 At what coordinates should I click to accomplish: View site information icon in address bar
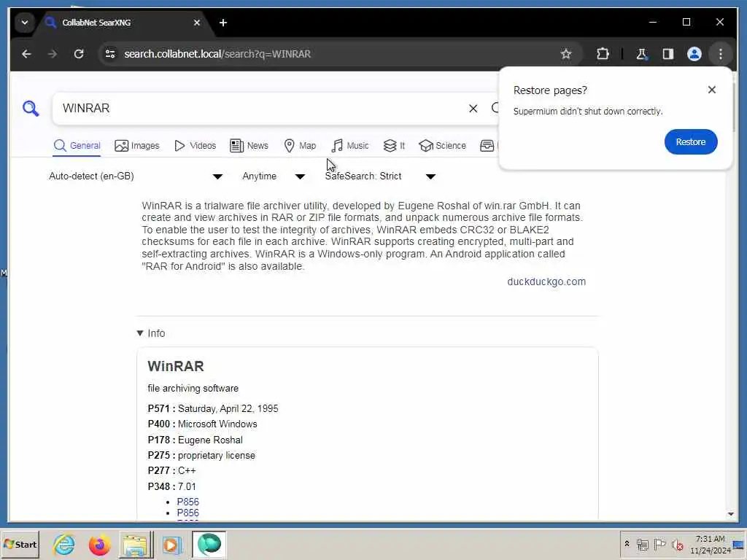[x=111, y=54]
